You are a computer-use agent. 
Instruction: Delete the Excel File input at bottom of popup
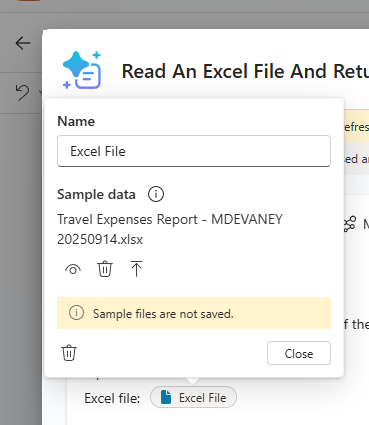(69, 353)
